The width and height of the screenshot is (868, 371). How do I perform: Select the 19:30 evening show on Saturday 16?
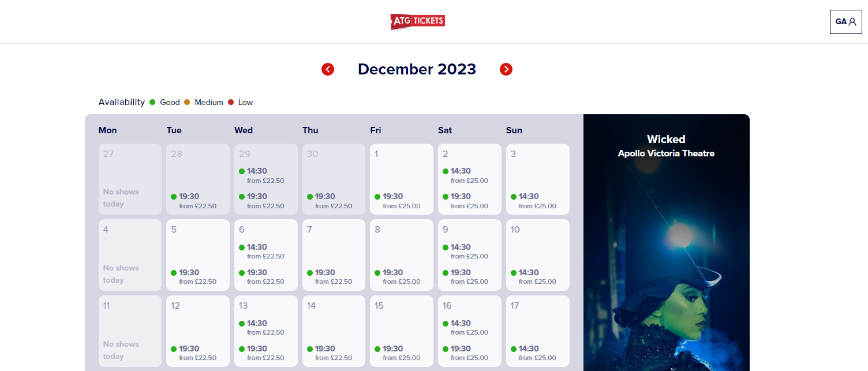[465, 353]
